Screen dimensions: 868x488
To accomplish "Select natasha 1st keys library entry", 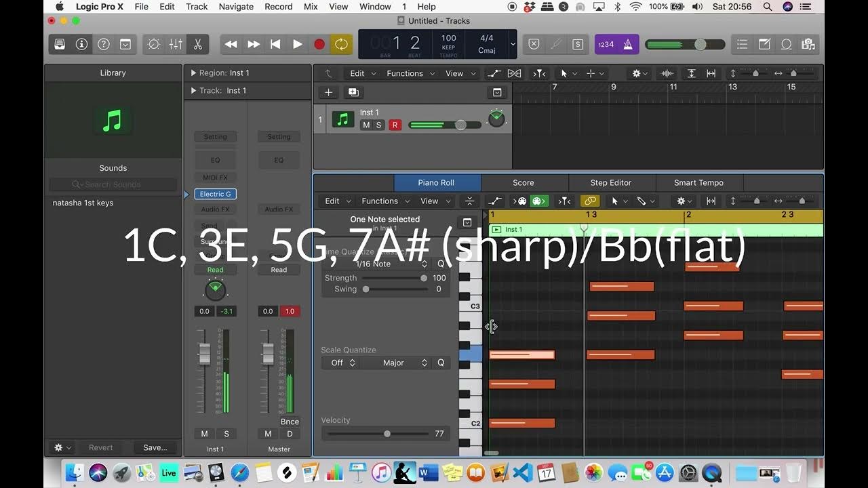I will coord(83,203).
